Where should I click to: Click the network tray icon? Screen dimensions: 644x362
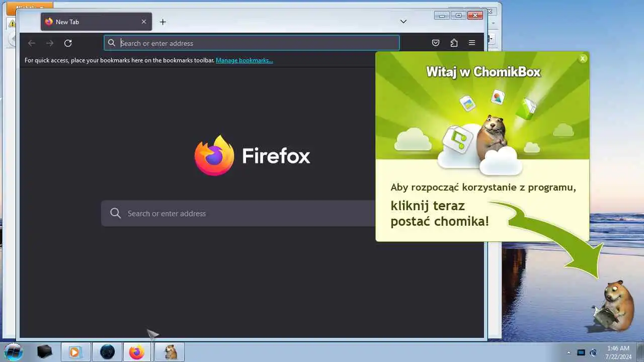point(581,352)
